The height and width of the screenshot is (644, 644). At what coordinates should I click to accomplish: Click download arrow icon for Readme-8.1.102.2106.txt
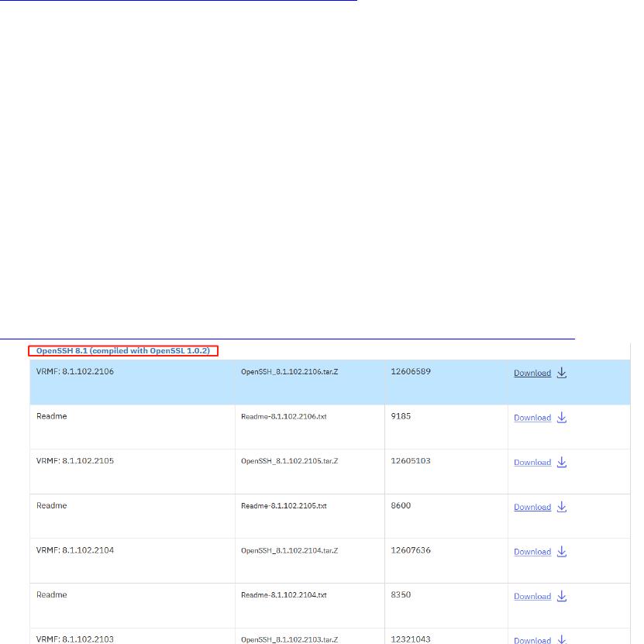click(x=561, y=418)
